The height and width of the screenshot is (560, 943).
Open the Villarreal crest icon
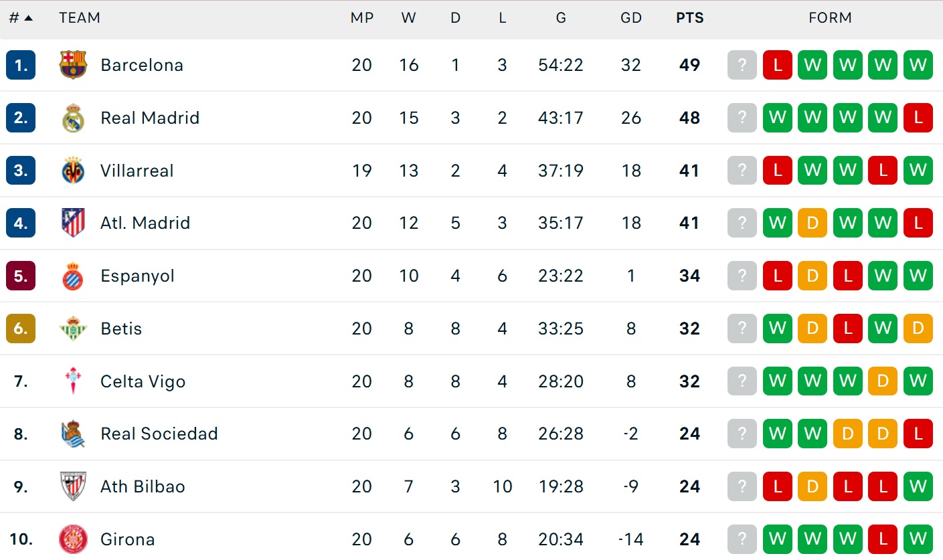point(73,171)
